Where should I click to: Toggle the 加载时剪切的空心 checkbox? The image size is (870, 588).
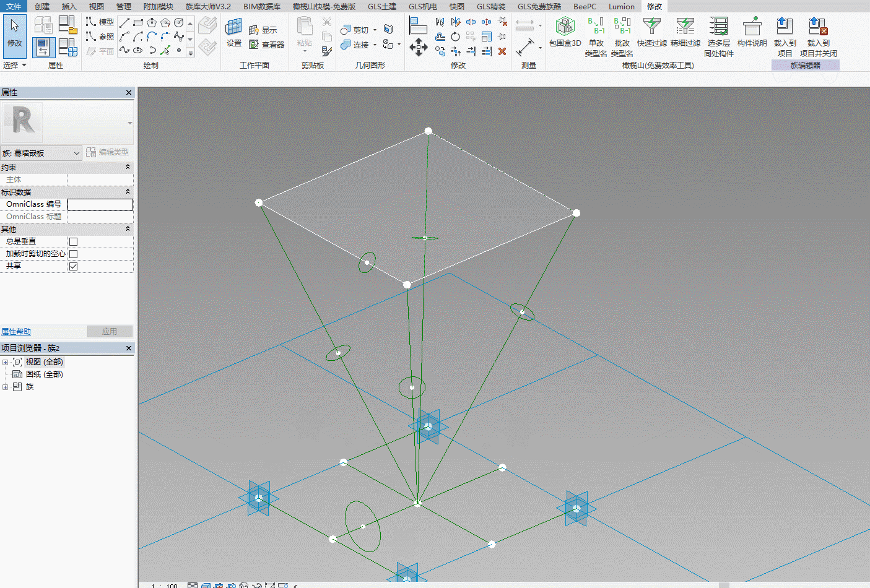[x=73, y=254]
